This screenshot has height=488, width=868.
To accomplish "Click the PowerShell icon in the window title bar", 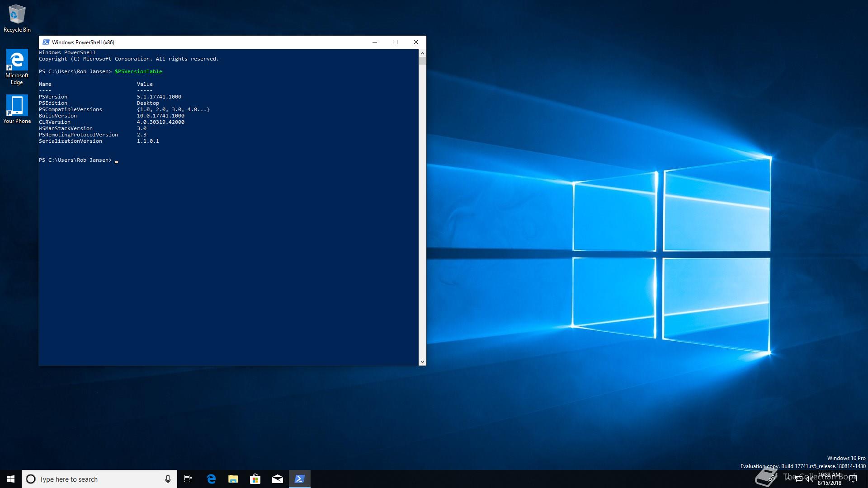I will pyautogui.click(x=46, y=42).
